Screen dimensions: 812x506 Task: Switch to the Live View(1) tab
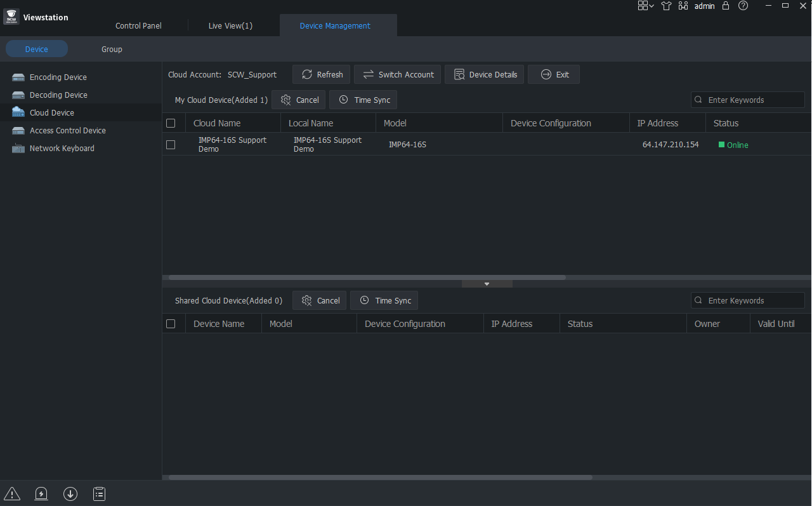click(230, 26)
